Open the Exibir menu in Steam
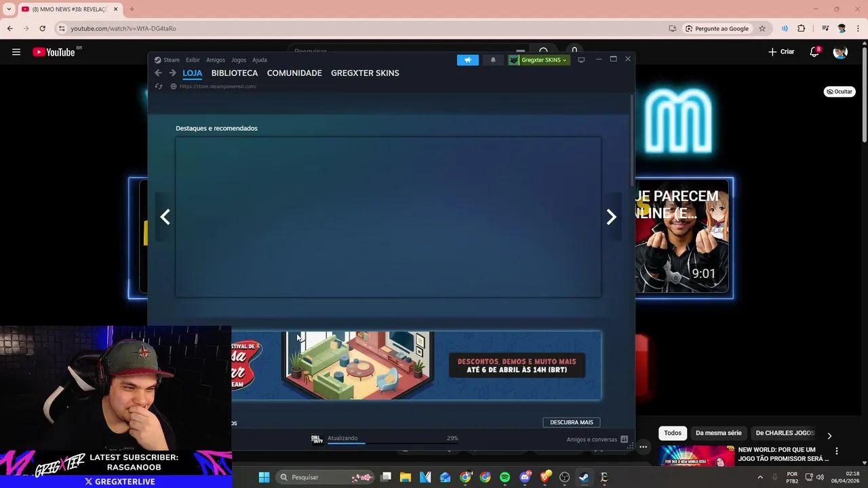This screenshot has height=488, width=868. (x=193, y=60)
